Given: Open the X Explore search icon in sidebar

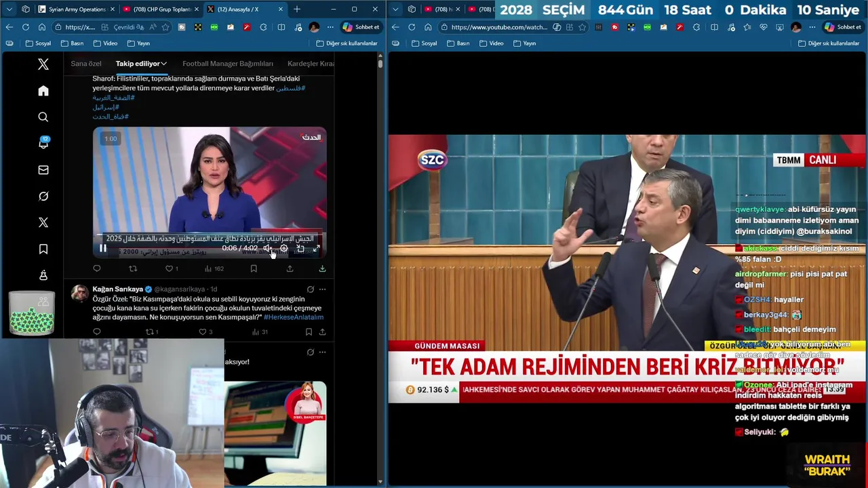Looking at the screenshot, I should 43,117.
